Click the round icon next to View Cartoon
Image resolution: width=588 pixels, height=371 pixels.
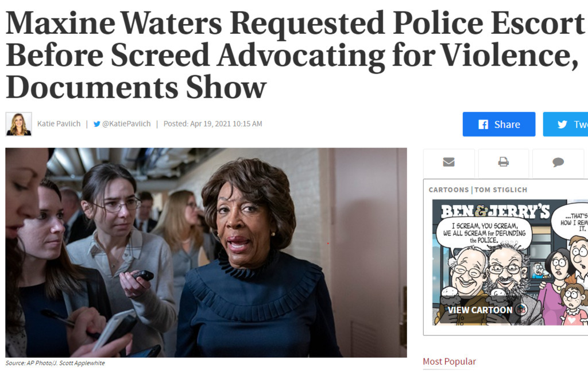(521, 310)
